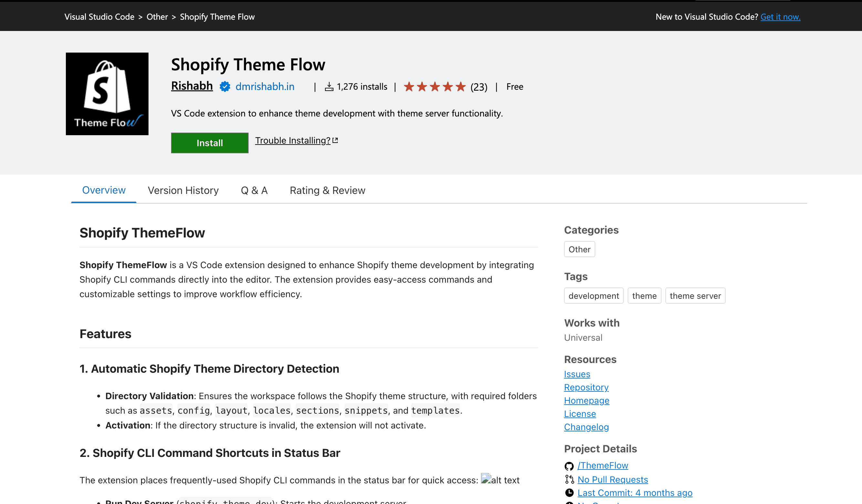The image size is (862, 504).
Task: Open the Issues resource link
Action: point(577,374)
